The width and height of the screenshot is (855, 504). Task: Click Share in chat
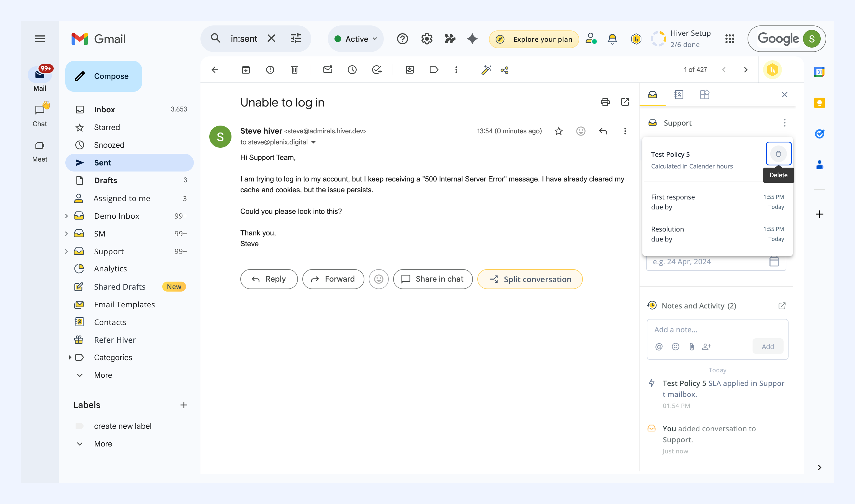pyautogui.click(x=433, y=279)
